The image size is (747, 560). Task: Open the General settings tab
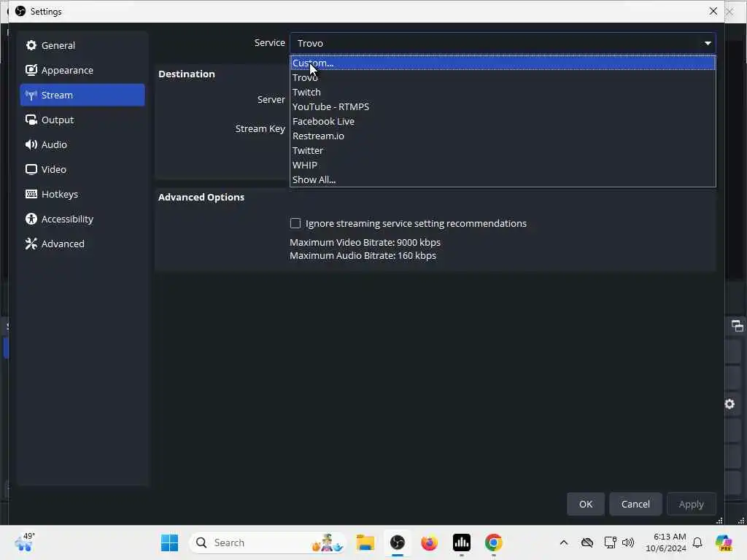click(x=82, y=45)
